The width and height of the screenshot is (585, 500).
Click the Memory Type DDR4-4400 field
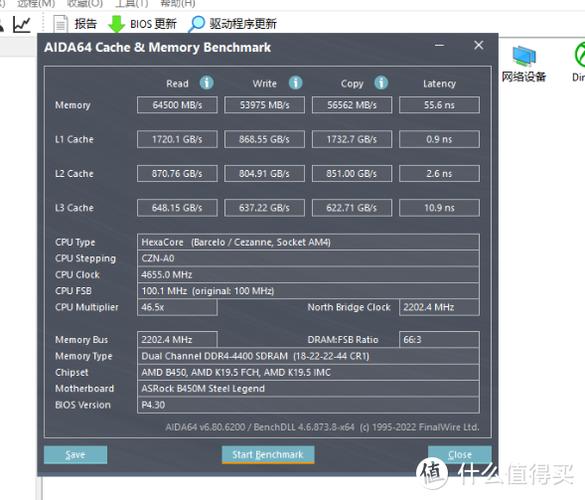pos(308,356)
